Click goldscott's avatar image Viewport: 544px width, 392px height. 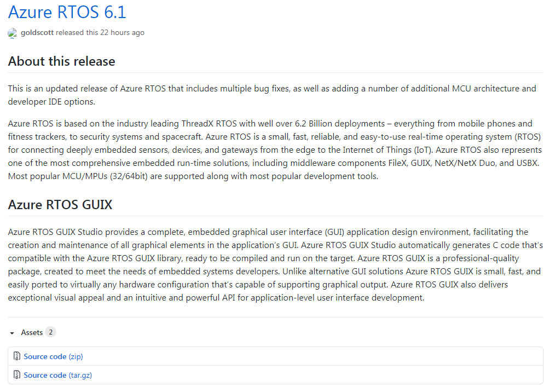pos(13,33)
